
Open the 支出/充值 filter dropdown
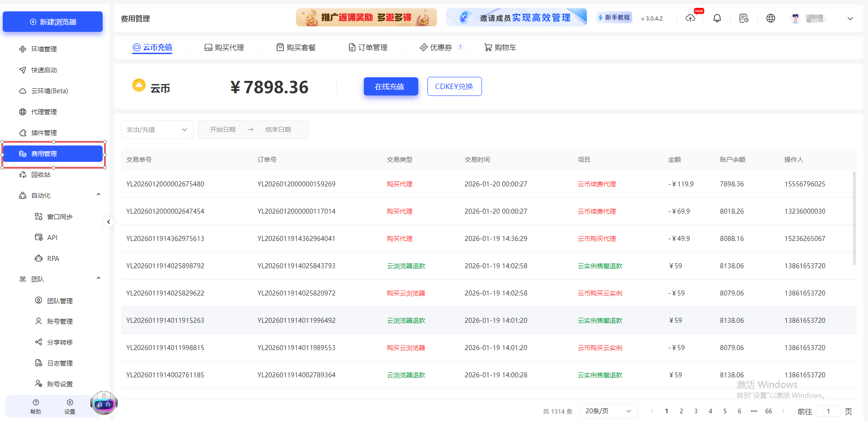[x=157, y=129]
